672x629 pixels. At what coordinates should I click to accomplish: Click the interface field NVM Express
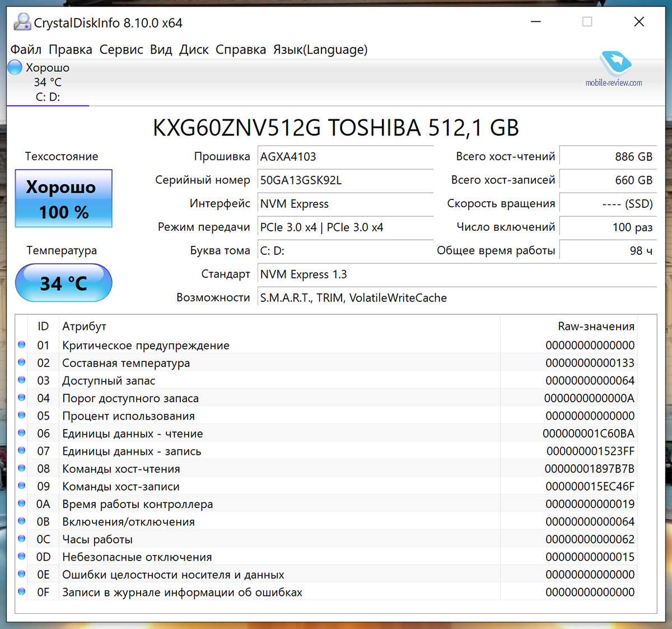pyautogui.click(x=346, y=204)
